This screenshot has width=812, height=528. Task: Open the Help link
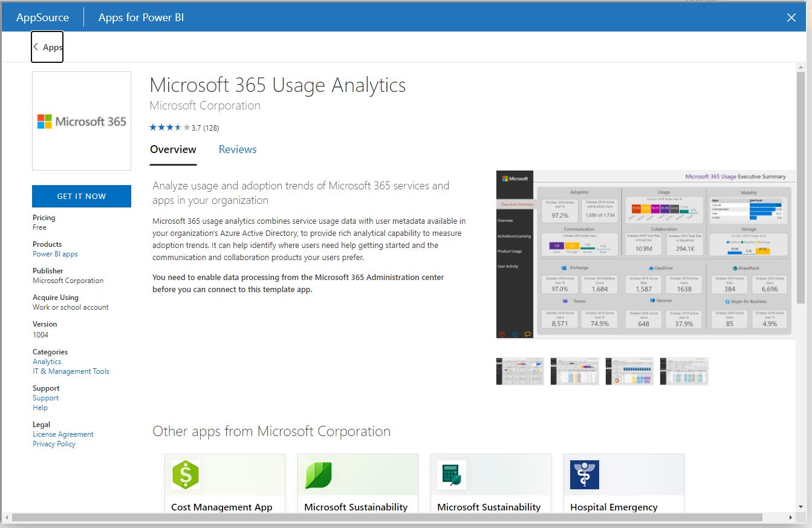coord(40,408)
